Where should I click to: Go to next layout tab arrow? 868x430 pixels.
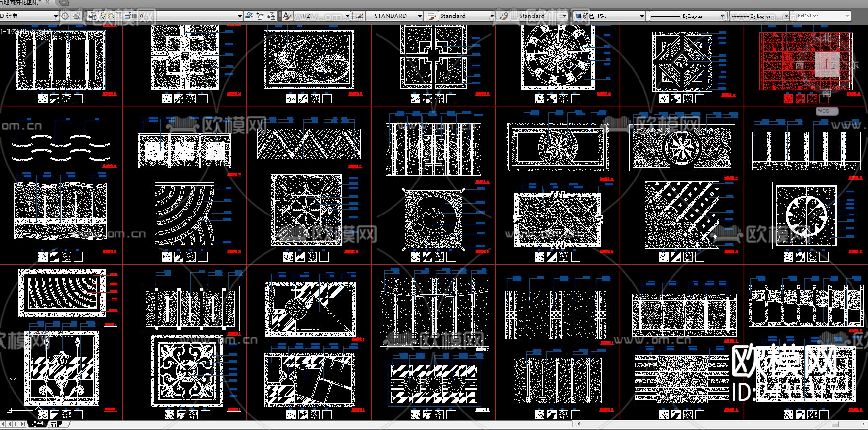tap(16, 424)
